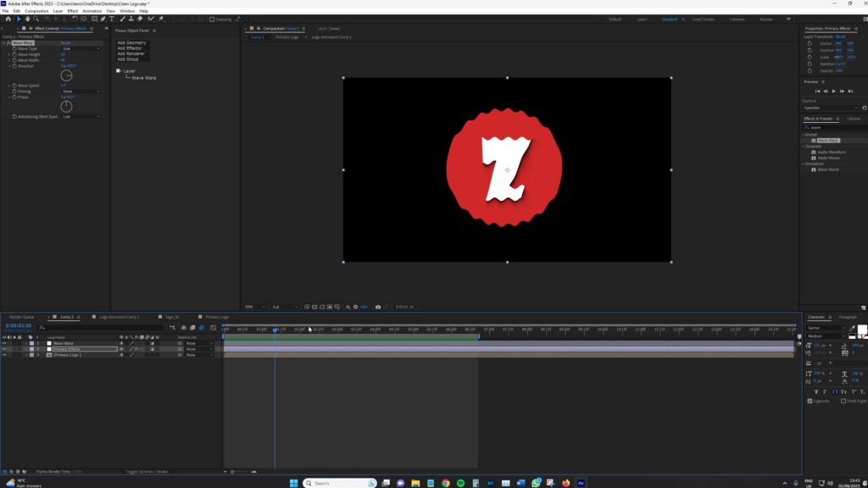Open Spotify from the taskbar
The height and width of the screenshot is (488, 868).
[460, 483]
